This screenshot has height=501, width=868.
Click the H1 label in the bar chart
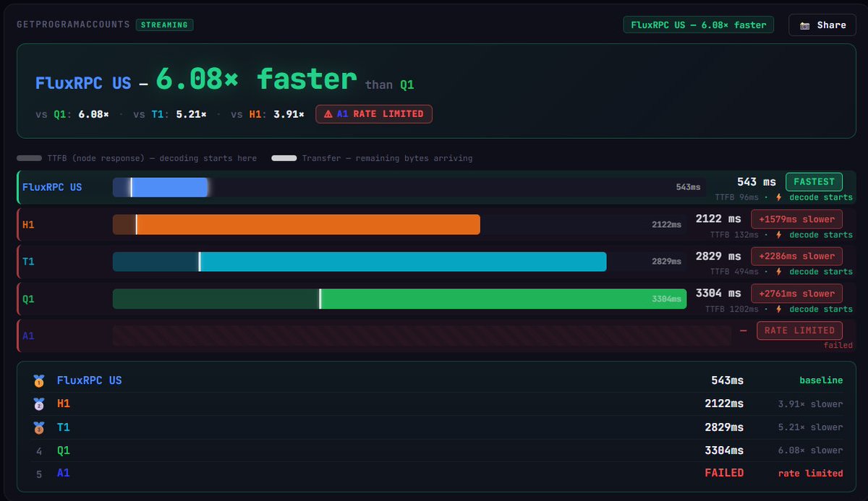pos(28,225)
